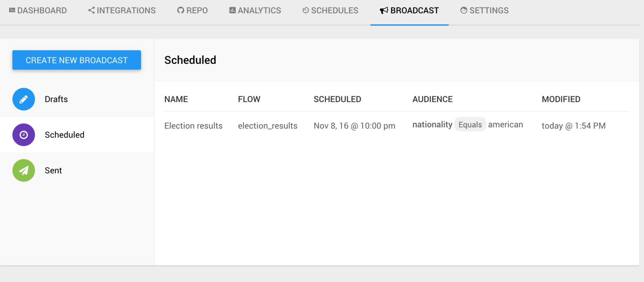Screen dimensions: 644x282
Task: View the Sent broadcasts list
Action: [53, 170]
